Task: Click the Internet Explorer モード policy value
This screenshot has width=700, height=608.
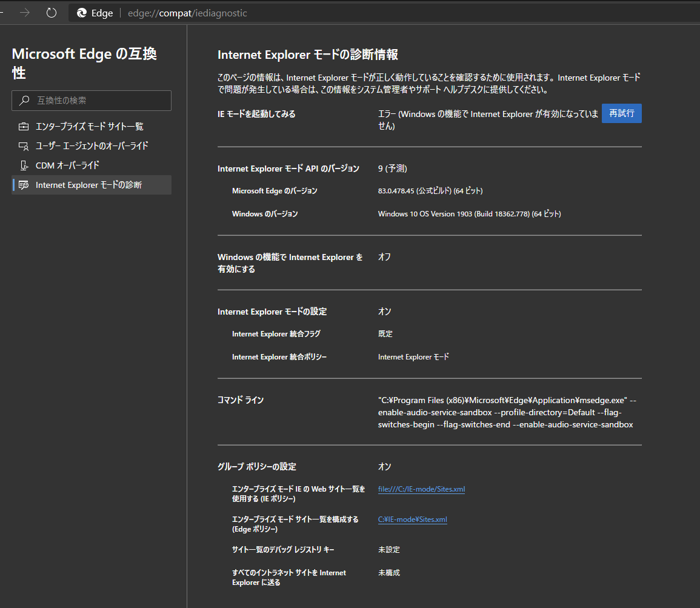Action: click(x=413, y=357)
